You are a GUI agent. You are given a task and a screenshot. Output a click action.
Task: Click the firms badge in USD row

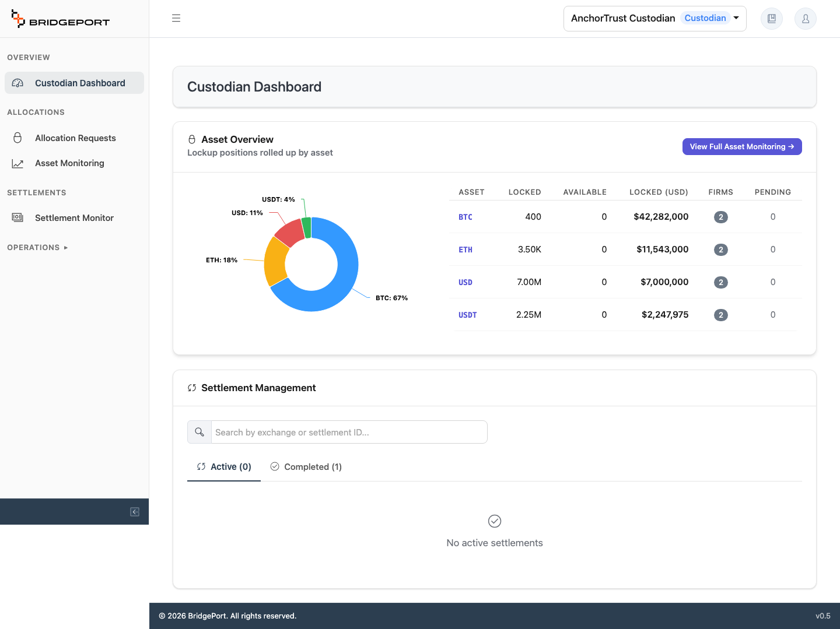click(721, 282)
